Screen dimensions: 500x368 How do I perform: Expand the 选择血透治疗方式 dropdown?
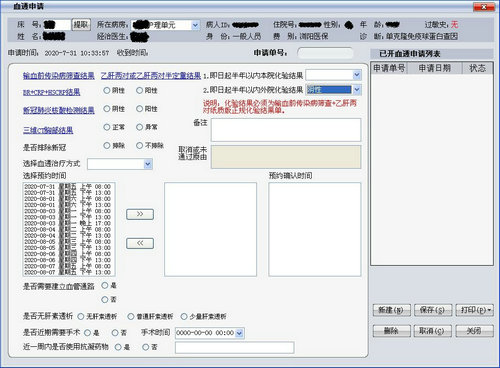148,164
